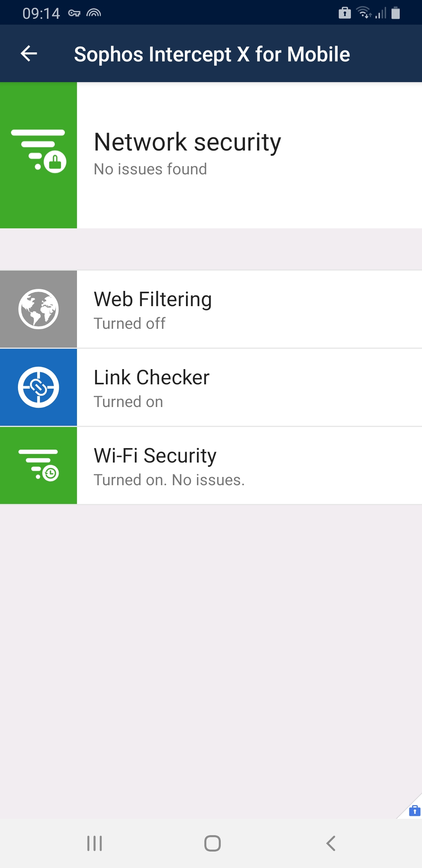The image size is (422, 868).
Task: Tap the work profile briefcase status icon
Action: coord(345,13)
